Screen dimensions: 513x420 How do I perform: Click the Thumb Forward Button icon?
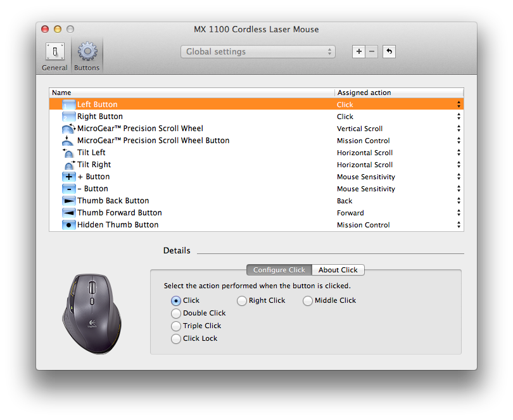(x=68, y=213)
